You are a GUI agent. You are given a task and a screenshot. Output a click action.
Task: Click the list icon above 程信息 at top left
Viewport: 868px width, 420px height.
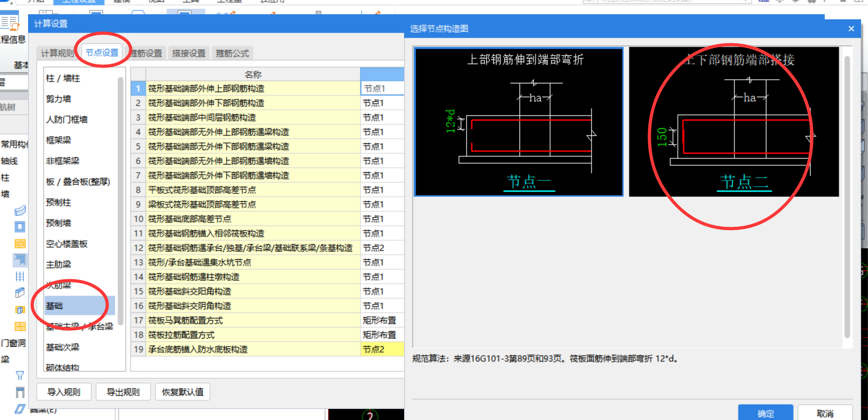coord(10,23)
